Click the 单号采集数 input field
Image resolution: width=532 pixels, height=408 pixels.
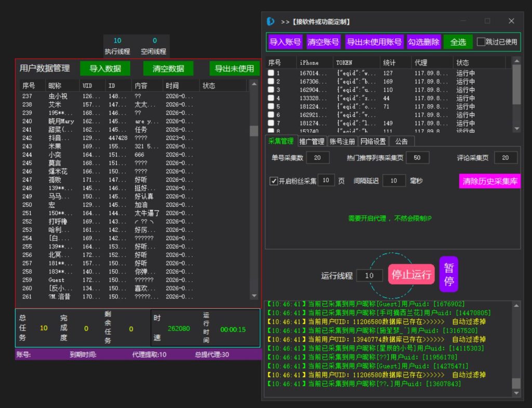pos(317,158)
